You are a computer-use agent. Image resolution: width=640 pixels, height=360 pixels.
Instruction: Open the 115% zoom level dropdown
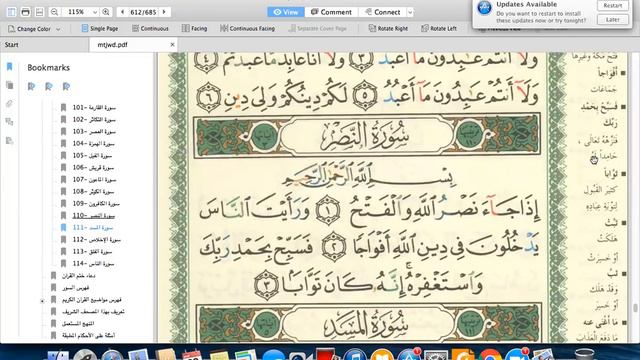click(95, 12)
